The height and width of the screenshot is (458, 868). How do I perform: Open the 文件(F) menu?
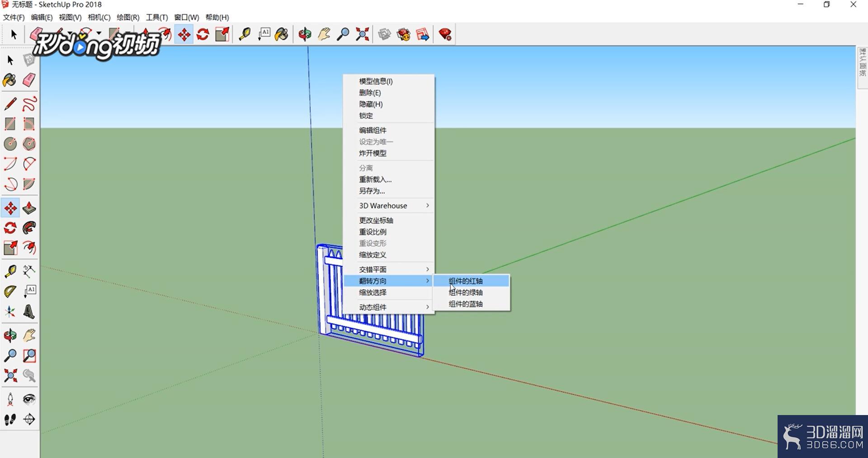click(x=14, y=17)
